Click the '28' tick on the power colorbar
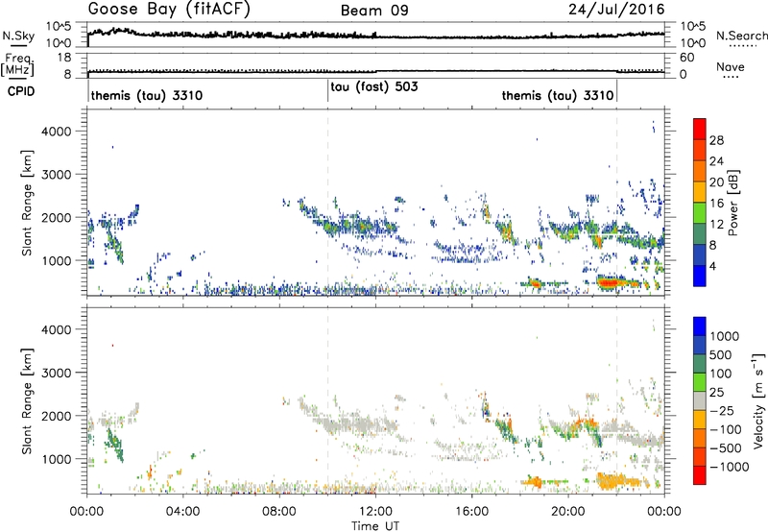The width and height of the screenshot is (768, 532). click(716, 140)
